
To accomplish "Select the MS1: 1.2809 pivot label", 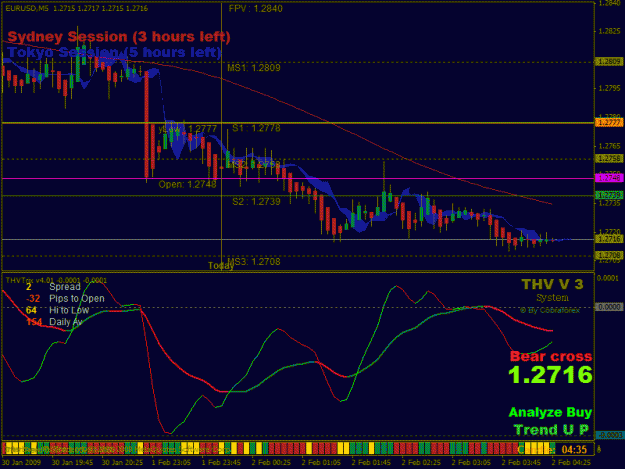I will pyautogui.click(x=254, y=68).
